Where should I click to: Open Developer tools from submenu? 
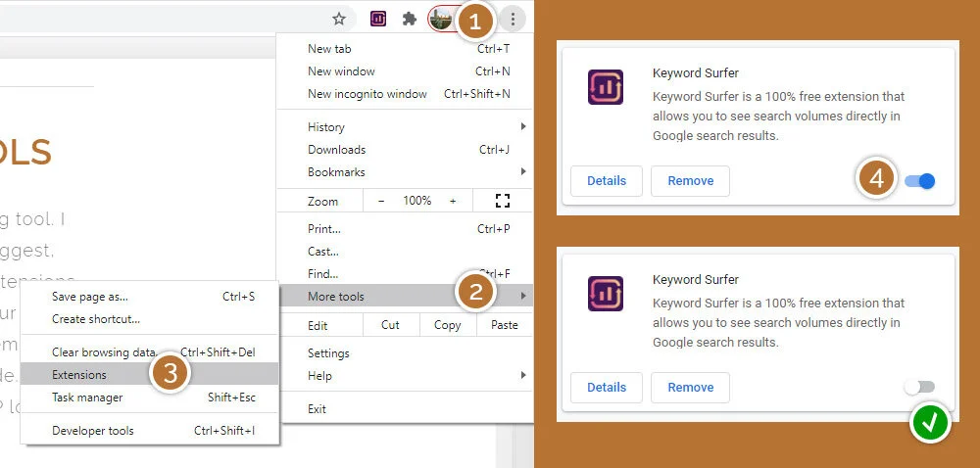[x=150, y=431]
